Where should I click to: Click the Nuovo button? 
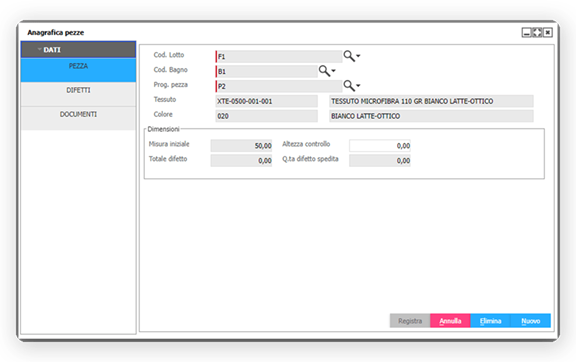(530, 321)
